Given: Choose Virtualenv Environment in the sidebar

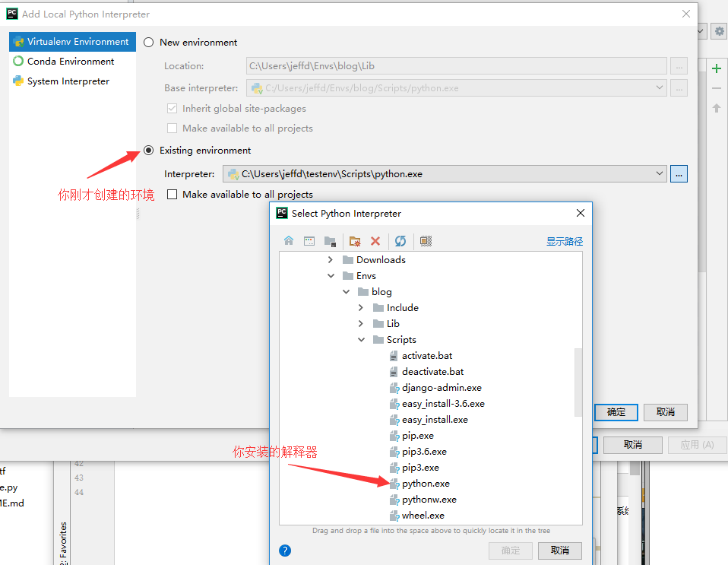Looking at the screenshot, I should 72,42.
